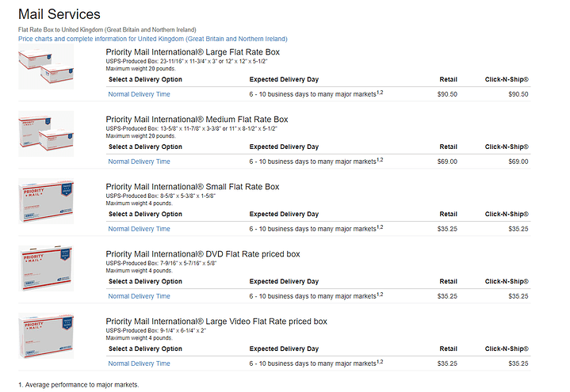Click DVD Flat Rate box $35.25 Retail price

tap(447, 296)
